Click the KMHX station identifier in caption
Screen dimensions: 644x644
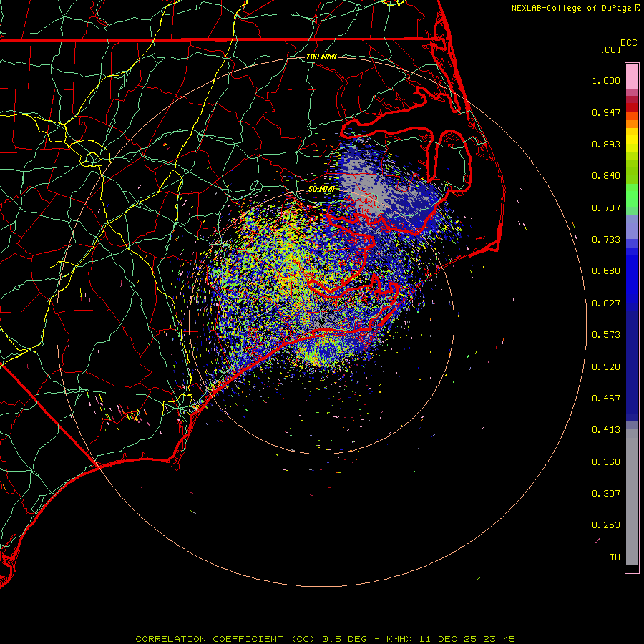399,639
